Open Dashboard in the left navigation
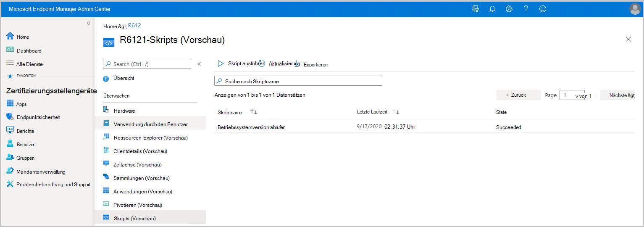This screenshot has height=227, width=644. (x=29, y=50)
